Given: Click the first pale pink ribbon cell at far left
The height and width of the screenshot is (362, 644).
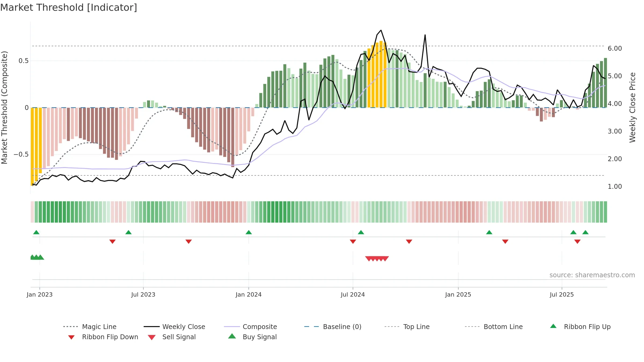Looking at the screenshot, I should (x=32, y=212).
